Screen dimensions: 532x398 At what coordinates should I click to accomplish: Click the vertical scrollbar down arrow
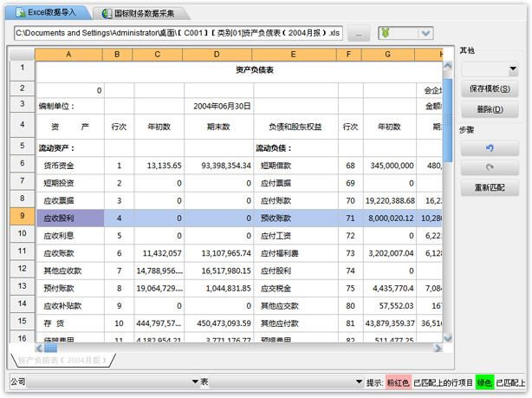448,337
